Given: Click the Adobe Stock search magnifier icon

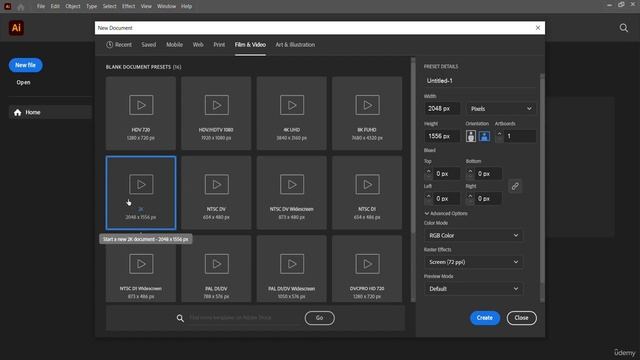Looking at the screenshot, I should click(x=180, y=318).
